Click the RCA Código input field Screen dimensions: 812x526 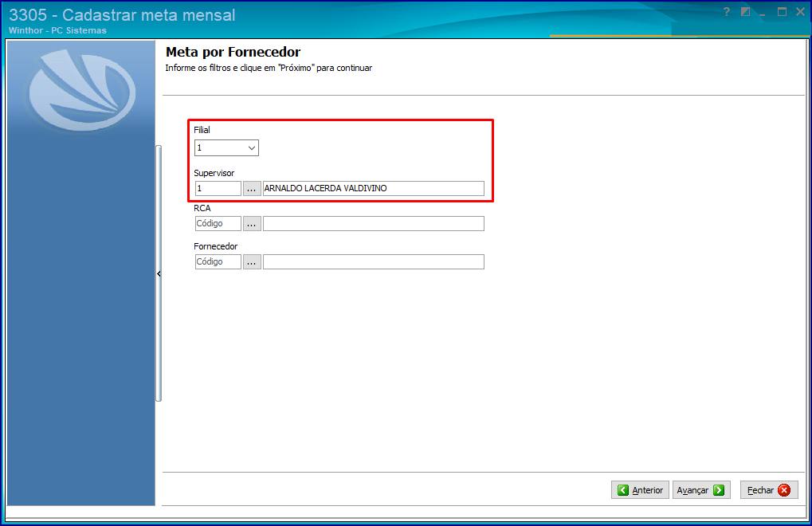(x=218, y=224)
